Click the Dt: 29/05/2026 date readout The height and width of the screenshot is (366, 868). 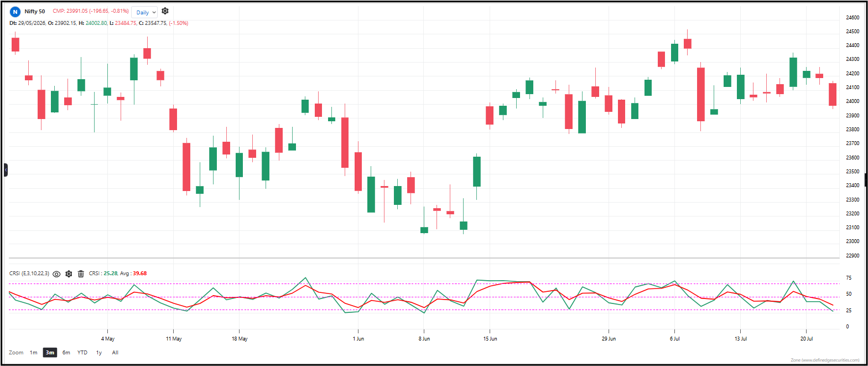[x=28, y=23]
